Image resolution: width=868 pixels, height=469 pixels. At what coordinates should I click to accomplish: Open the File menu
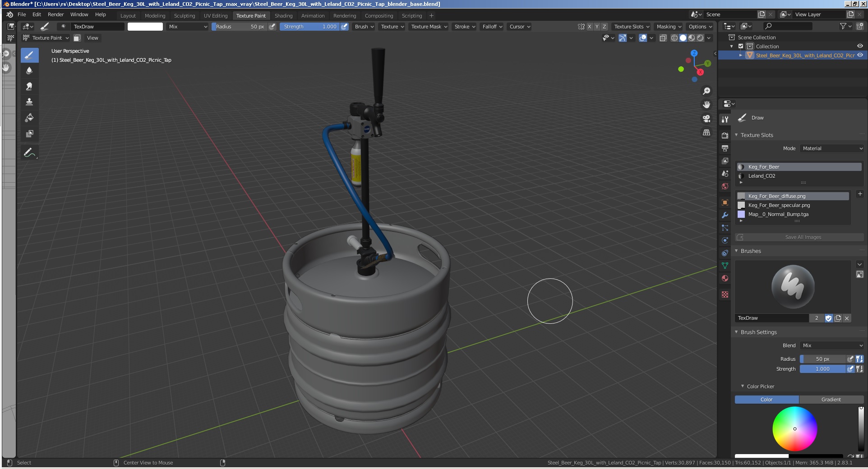pos(22,14)
